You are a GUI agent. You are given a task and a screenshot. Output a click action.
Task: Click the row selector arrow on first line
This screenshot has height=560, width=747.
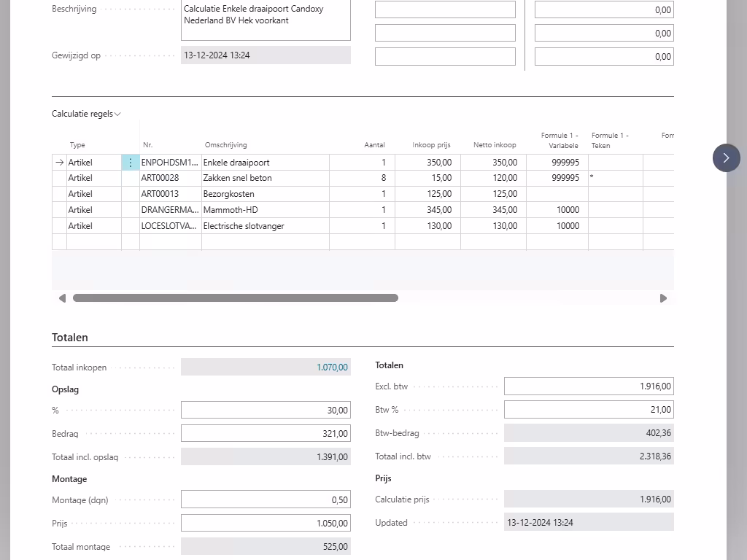pos(59,163)
